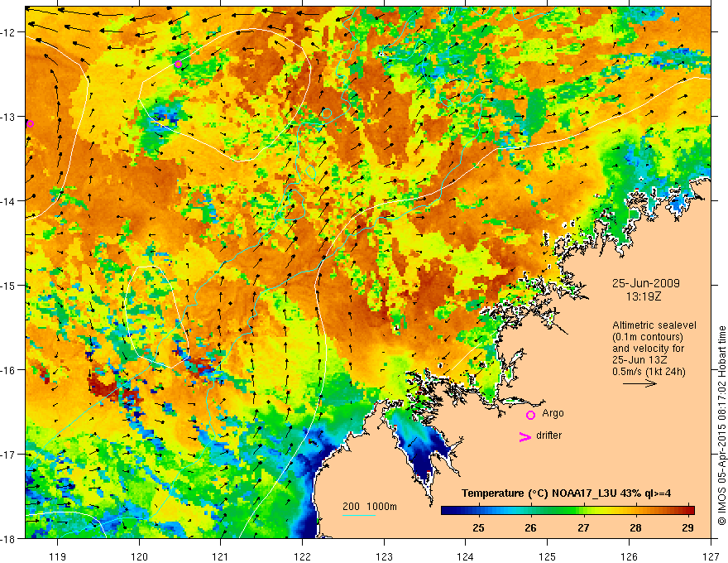Viewport: 728px width, 563px height.
Task: Click the temperature color bar
Action: coord(568,510)
